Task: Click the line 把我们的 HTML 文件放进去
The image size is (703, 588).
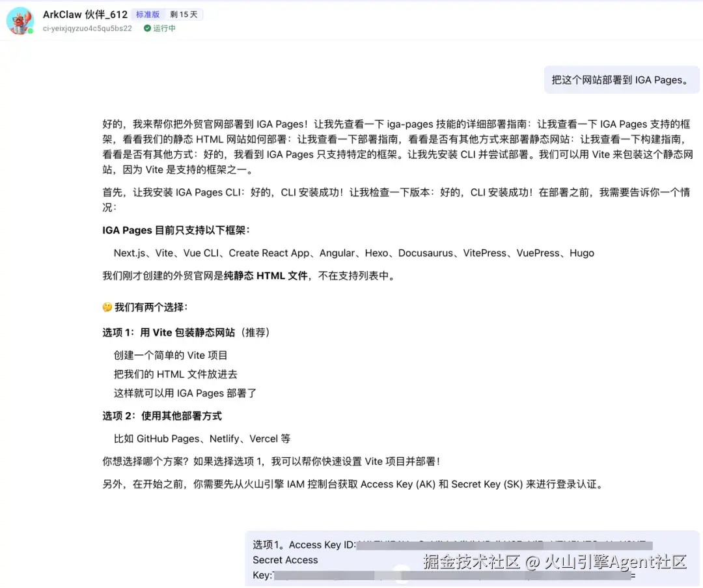Action: coord(175,374)
